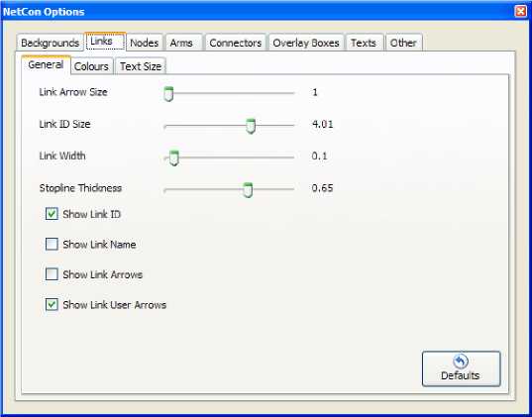This screenshot has width=532, height=417.
Task: Switch to the Texts tab
Action: 364,43
